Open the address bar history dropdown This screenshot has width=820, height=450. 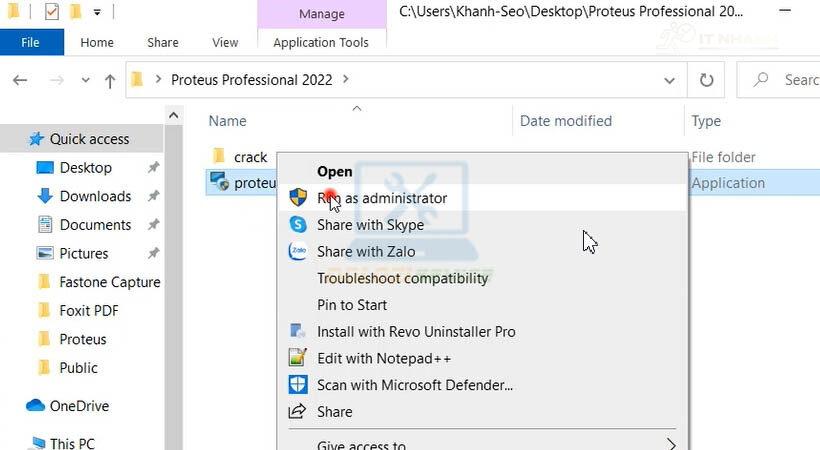pos(669,80)
